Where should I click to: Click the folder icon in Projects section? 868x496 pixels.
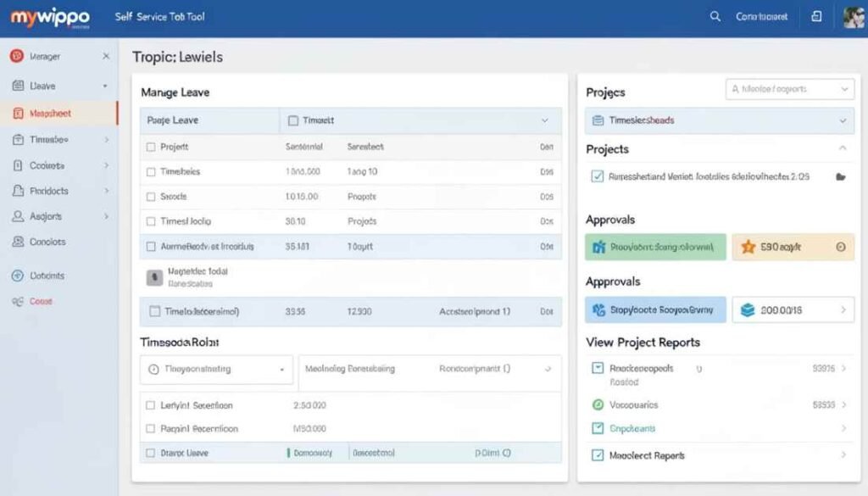pos(840,177)
